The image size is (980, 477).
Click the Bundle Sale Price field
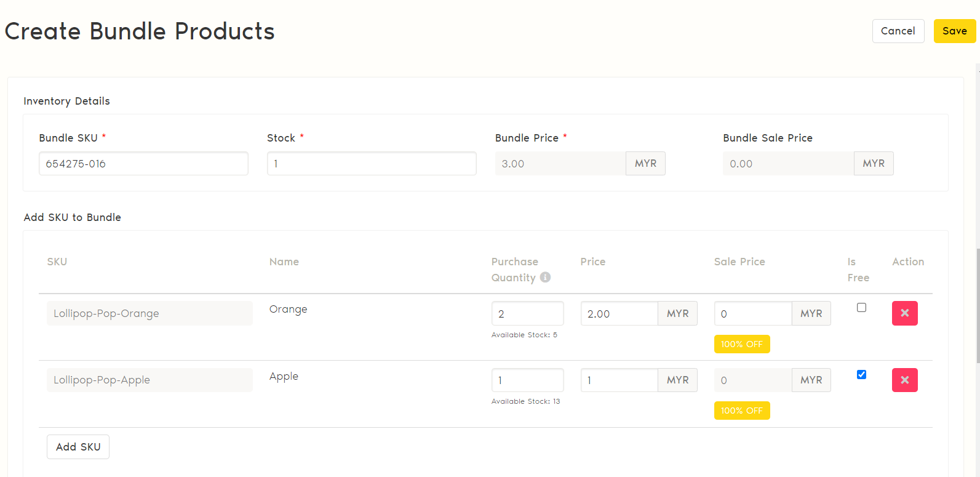(x=788, y=164)
